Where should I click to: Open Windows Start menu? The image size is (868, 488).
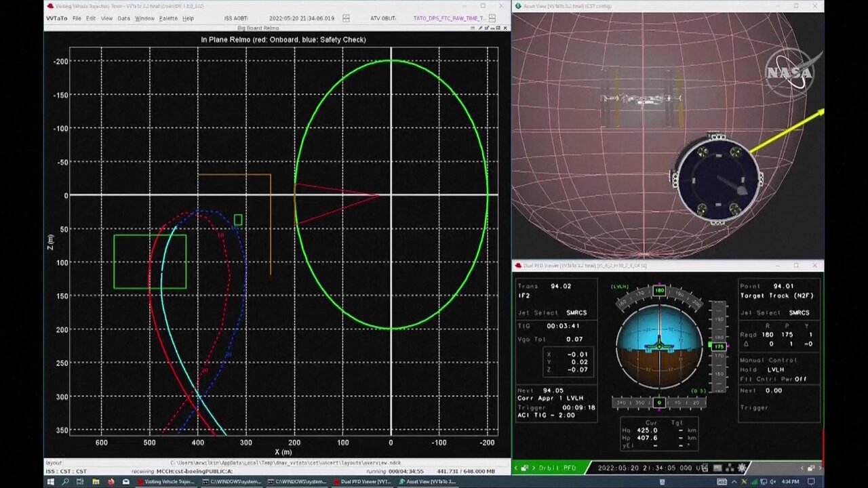50,482
